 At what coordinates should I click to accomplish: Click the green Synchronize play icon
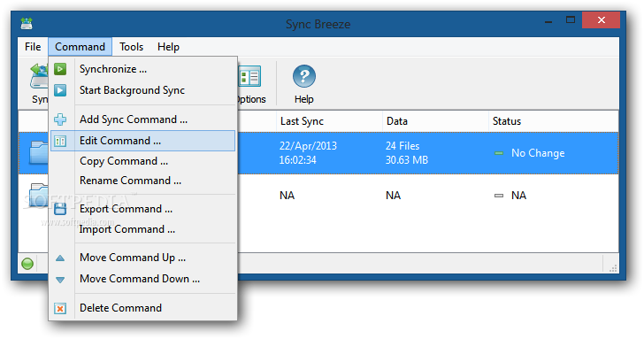[60, 69]
